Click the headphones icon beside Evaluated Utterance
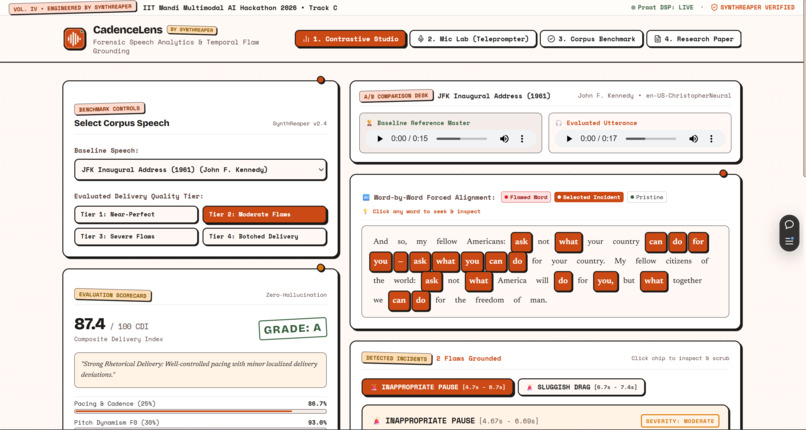The height and width of the screenshot is (430, 806). (x=559, y=123)
